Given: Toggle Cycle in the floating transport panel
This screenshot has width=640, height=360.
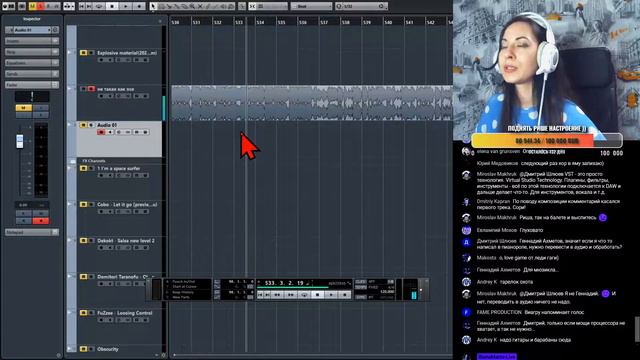Looking at the screenshot, I should (304, 295).
